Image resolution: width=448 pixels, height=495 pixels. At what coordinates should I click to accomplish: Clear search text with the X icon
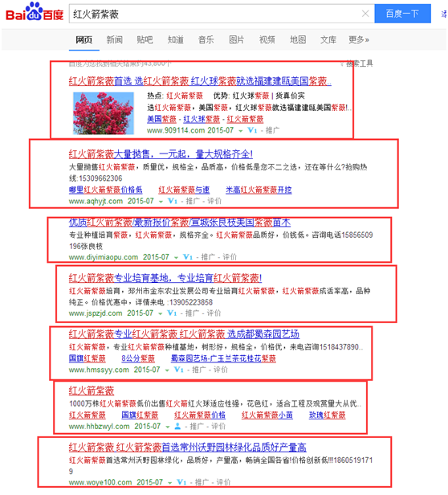[365, 14]
